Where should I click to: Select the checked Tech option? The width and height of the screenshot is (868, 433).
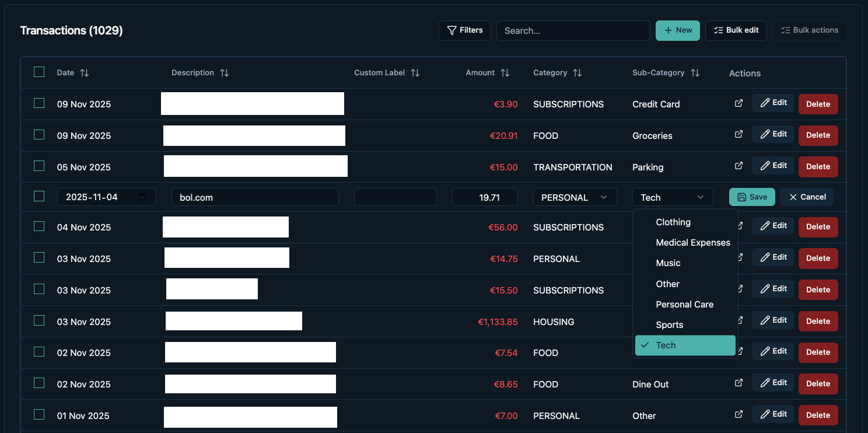(x=685, y=345)
